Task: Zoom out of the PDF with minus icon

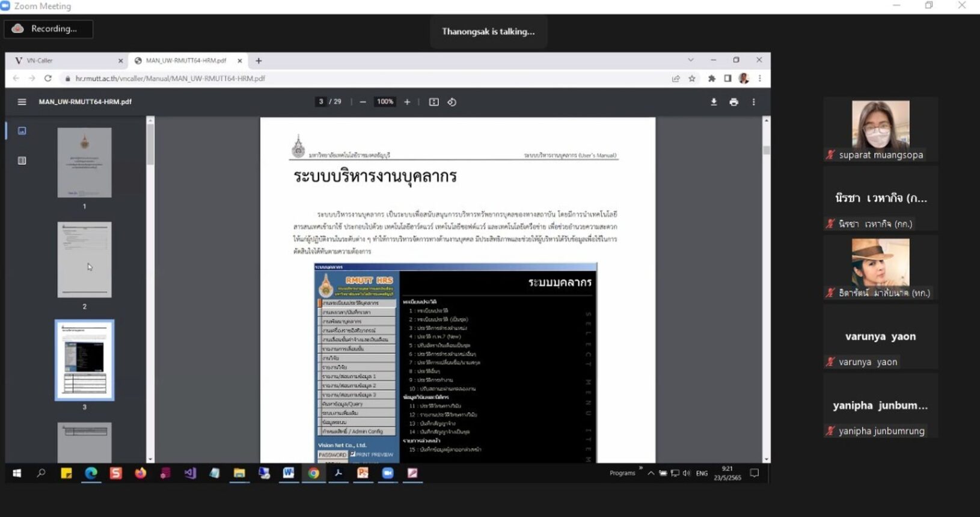Action: click(363, 102)
